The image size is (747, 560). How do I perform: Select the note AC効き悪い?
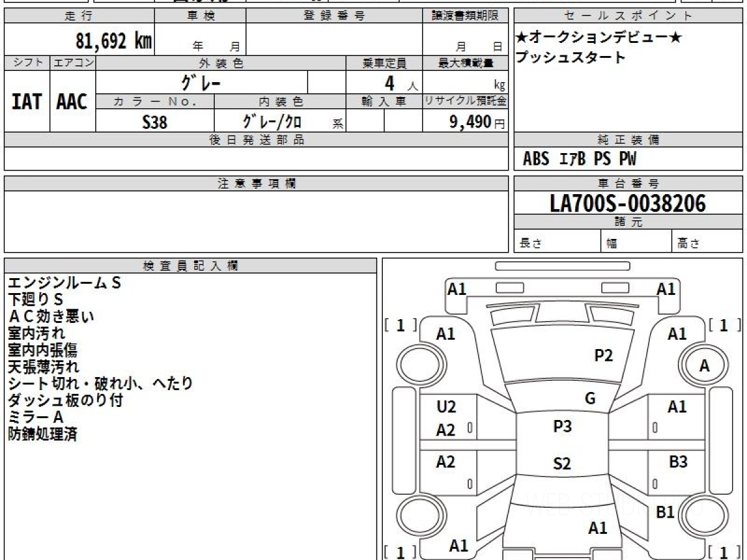(50, 317)
